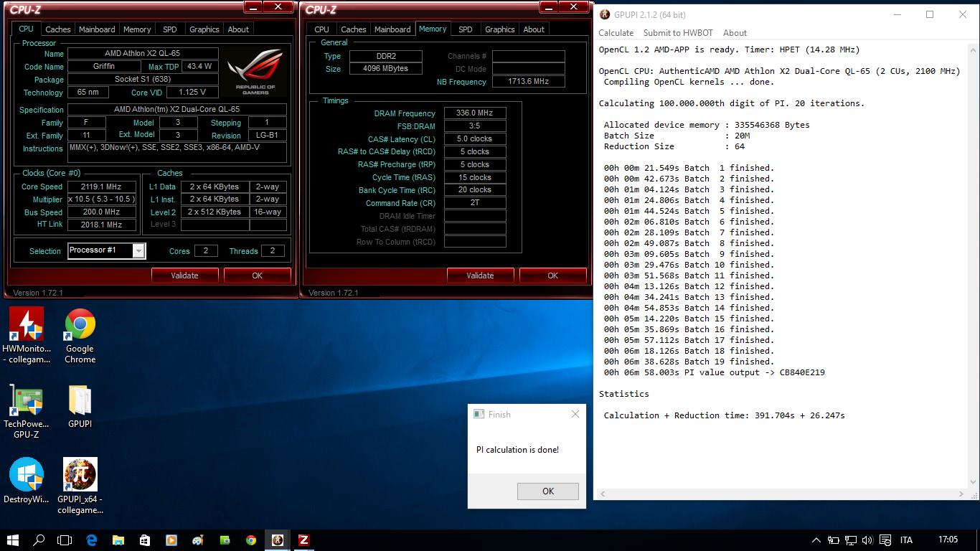Image resolution: width=980 pixels, height=551 pixels.
Task: Select Memory tab in left CPU-Z window
Action: [137, 29]
